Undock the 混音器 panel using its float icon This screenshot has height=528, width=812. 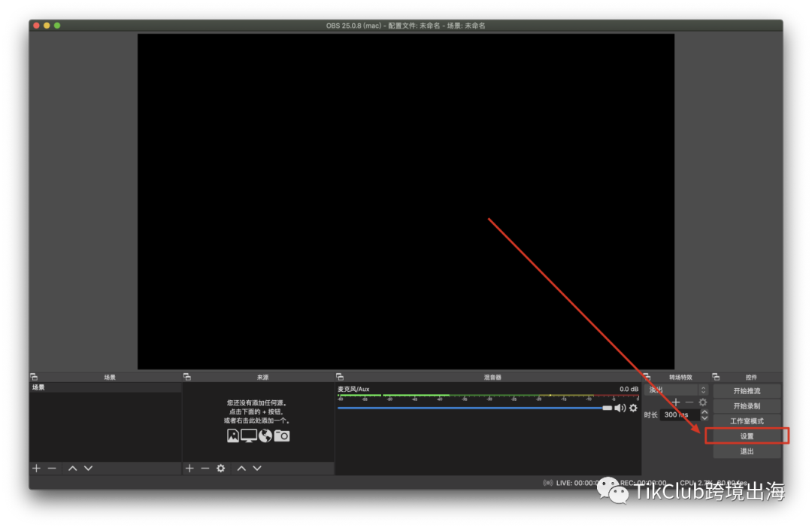tap(340, 377)
